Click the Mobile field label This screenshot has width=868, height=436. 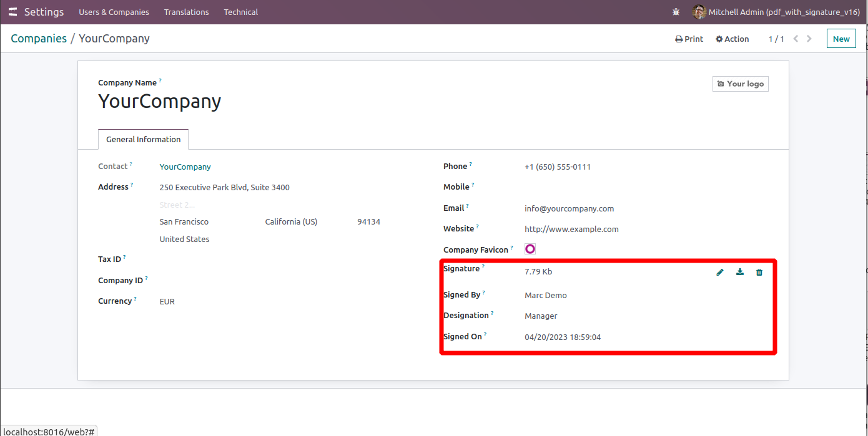[x=456, y=187]
